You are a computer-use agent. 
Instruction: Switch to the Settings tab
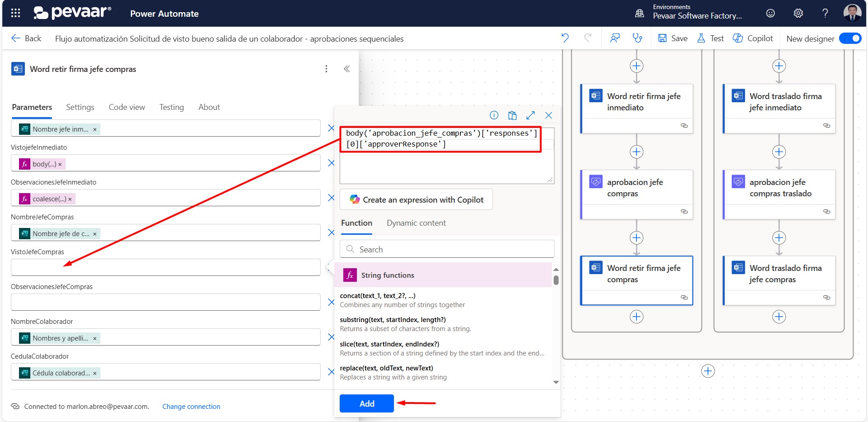[80, 107]
